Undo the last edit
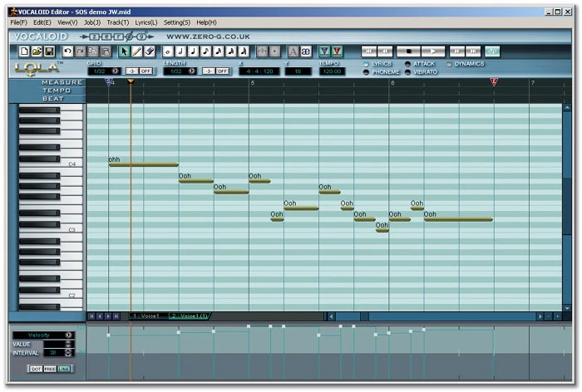Screen dimensions: 582x392 67,51
